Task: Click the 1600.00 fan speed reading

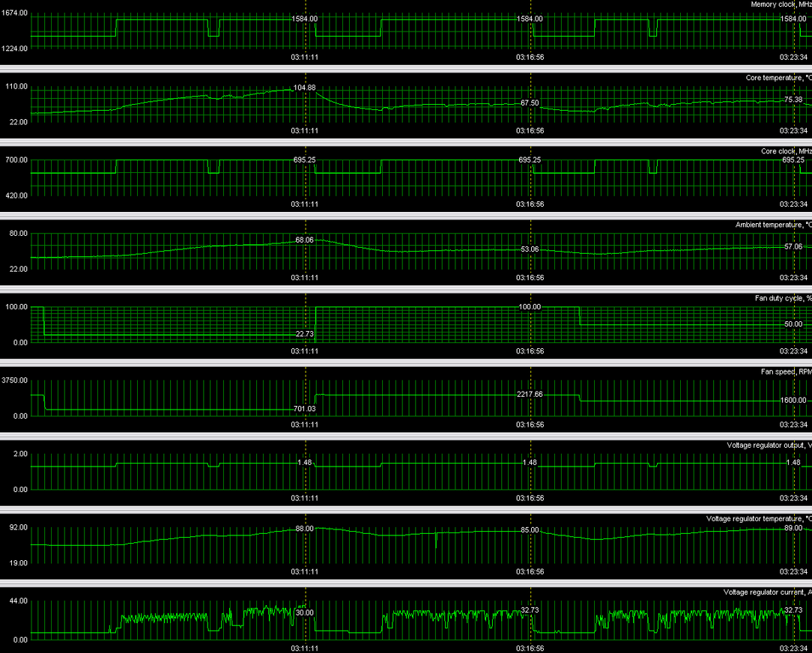Action: (x=793, y=401)
